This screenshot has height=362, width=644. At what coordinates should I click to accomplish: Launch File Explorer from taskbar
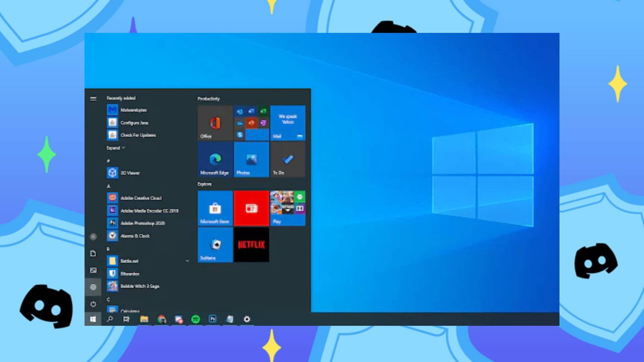(144, 319)
